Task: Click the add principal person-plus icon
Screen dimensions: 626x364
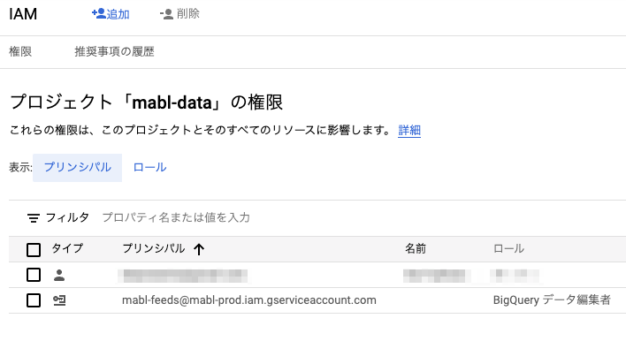Action: point(98,13)
